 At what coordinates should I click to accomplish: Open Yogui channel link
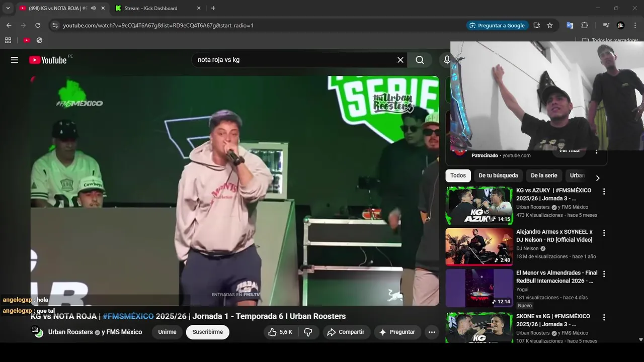pos(523,290)
